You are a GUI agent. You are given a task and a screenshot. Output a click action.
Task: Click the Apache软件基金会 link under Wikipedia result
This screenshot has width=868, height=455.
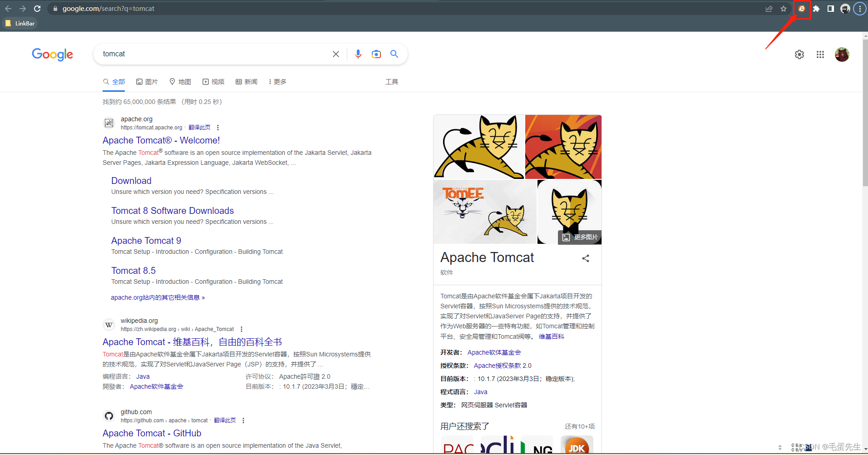(x=157, y=386)
